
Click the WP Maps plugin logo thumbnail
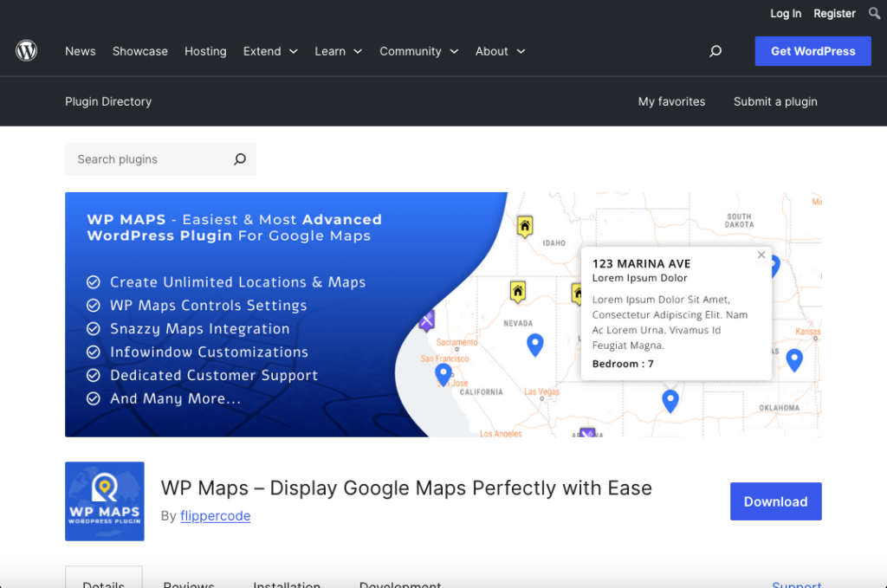[105, 501]
